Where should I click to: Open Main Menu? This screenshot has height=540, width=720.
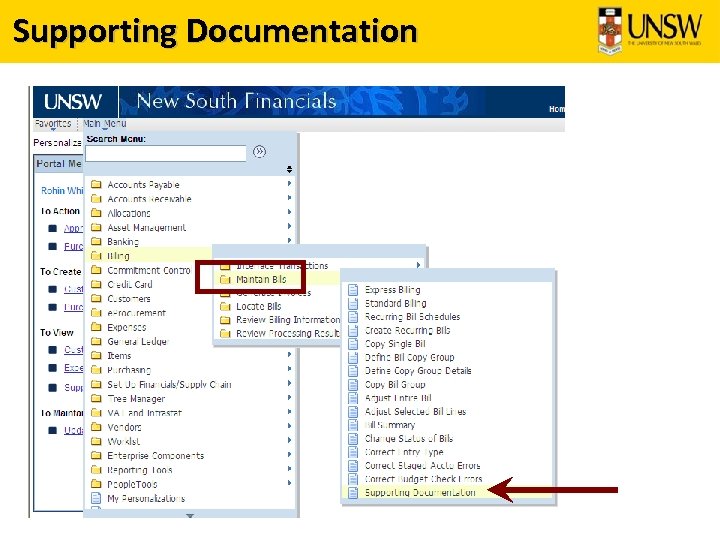pos(105,124)
